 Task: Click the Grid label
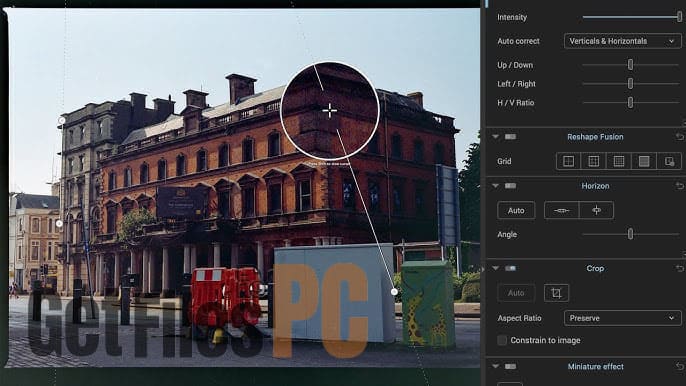pos(504,161)
